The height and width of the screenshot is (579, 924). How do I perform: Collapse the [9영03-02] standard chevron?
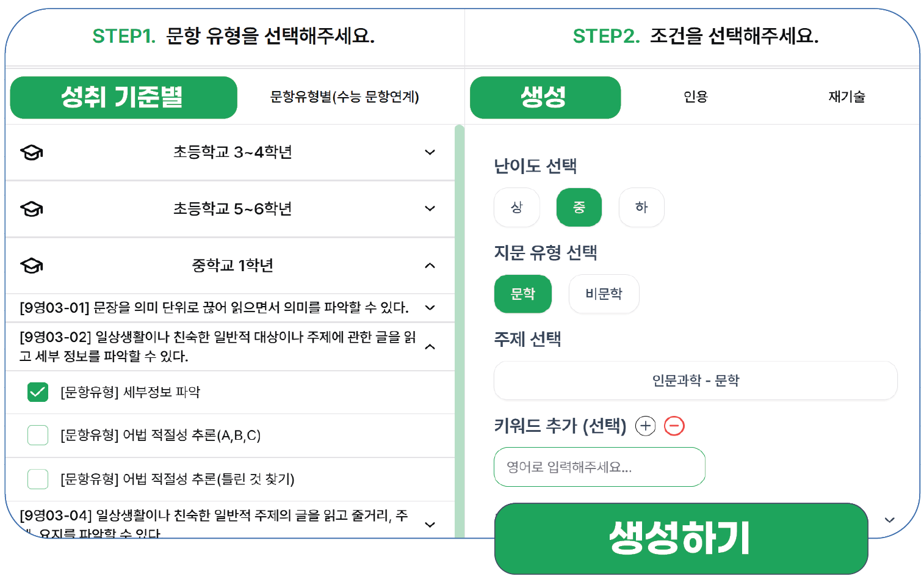tap(430, 347)
